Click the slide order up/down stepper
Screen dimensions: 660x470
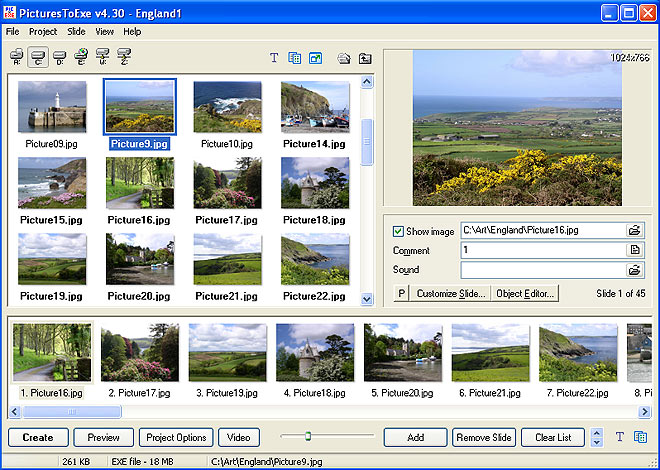[x=597, y=438]
